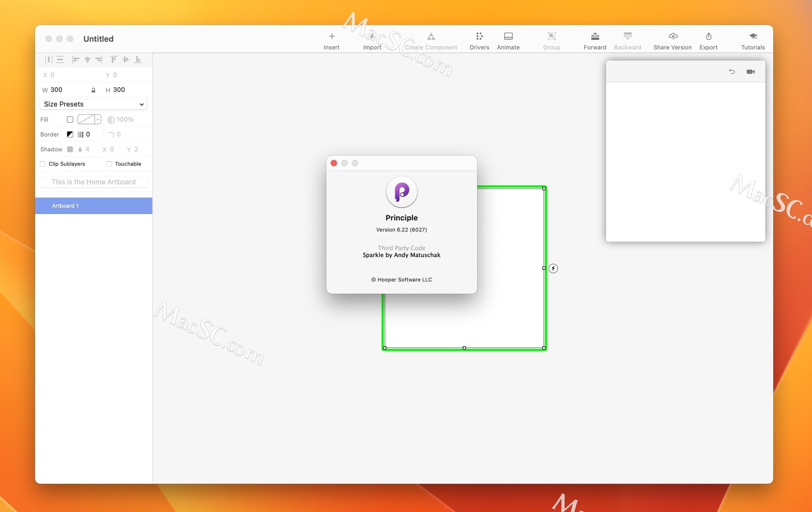This screenshot has width=812, height=512.
Task: Click Share Version cloud icon
Action: [672, 36]
